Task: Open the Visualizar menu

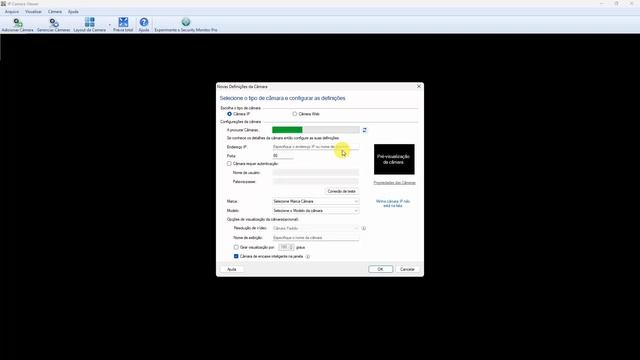Action: coord(33,12)
